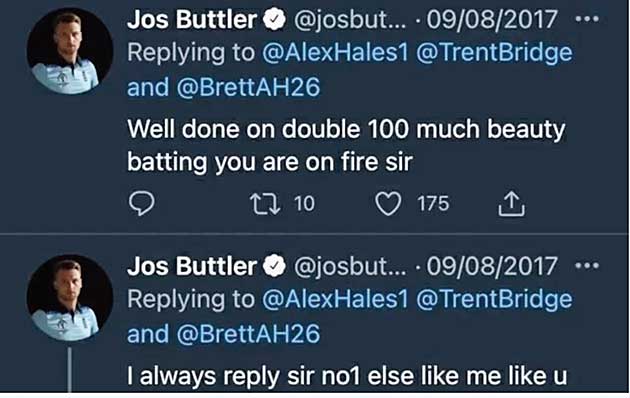The width and height of the screenshot is (630, 398).
Task: Like the tweet with 175 likes
Action: click(388, 204)
